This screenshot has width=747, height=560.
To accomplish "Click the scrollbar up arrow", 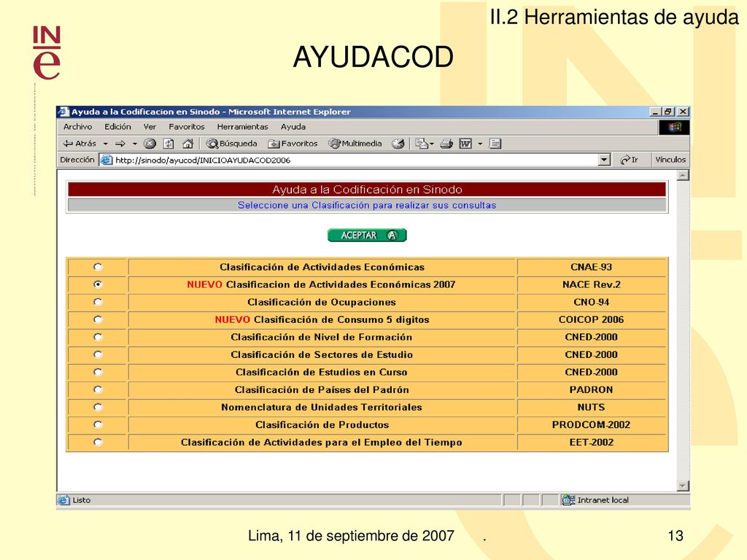I will click(683, 176).
